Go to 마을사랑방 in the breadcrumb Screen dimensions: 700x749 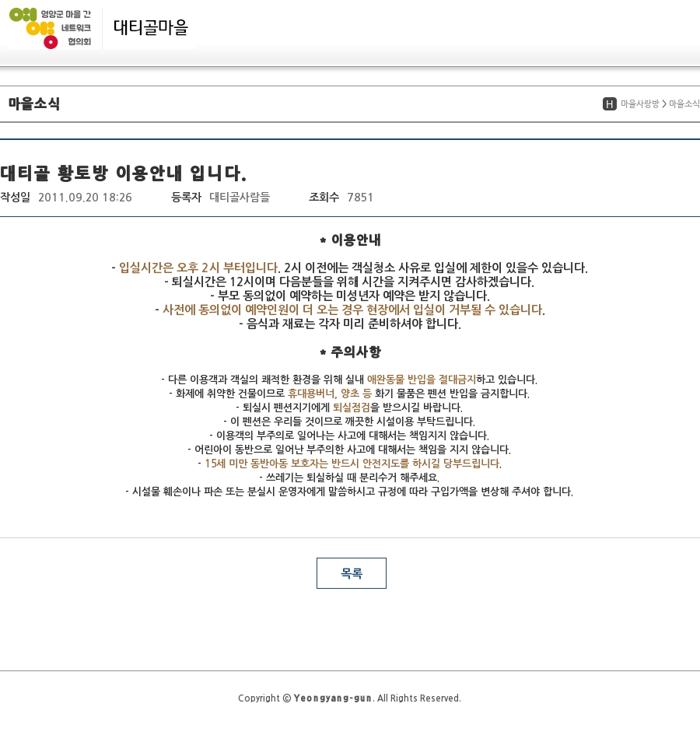tap(639, 104)
